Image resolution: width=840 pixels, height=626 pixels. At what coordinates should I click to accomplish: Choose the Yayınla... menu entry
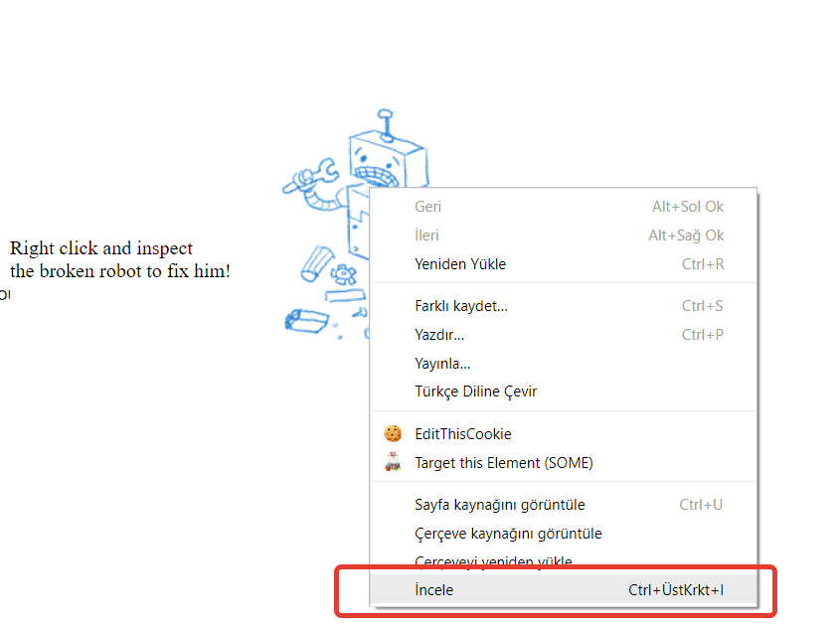click(442, 363)
